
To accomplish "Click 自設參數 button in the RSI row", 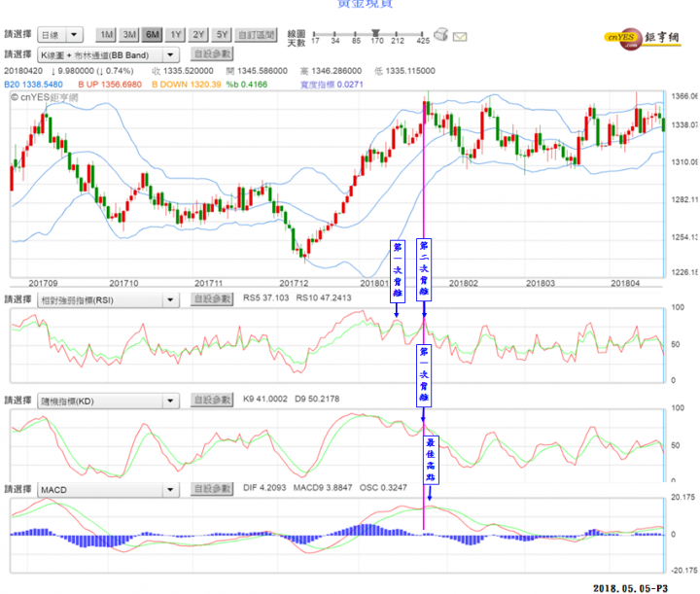I will 211,300.
